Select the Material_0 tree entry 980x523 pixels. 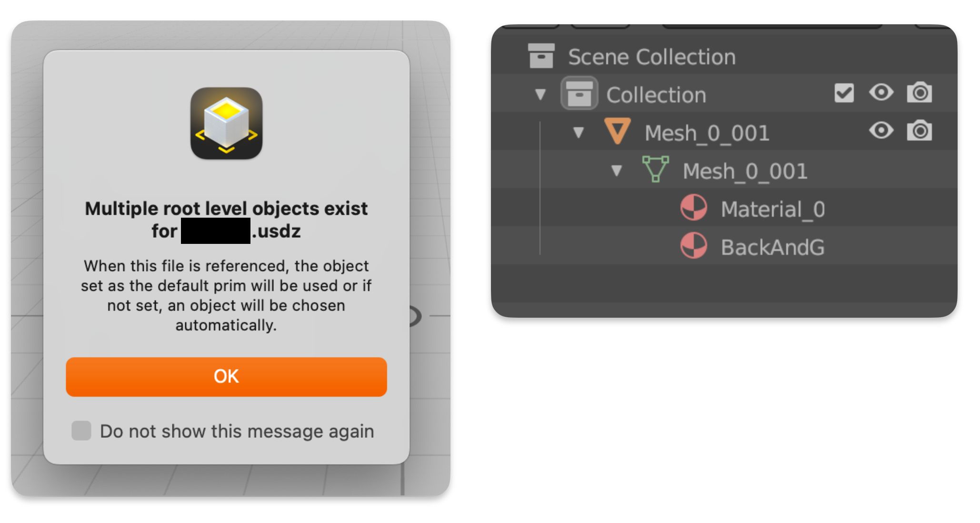click(773, 209)
